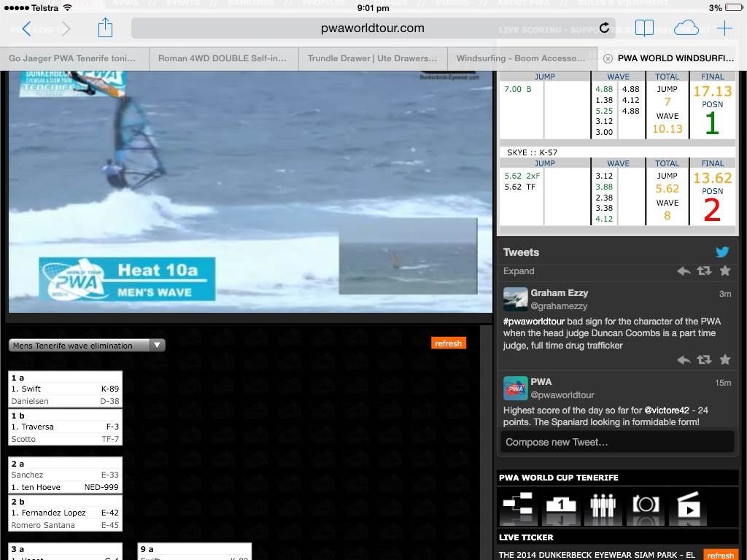
Task: Switch to Go Jaeger PWA Tenerife tab
Action: pyautogui.click(x=73, y=58)
